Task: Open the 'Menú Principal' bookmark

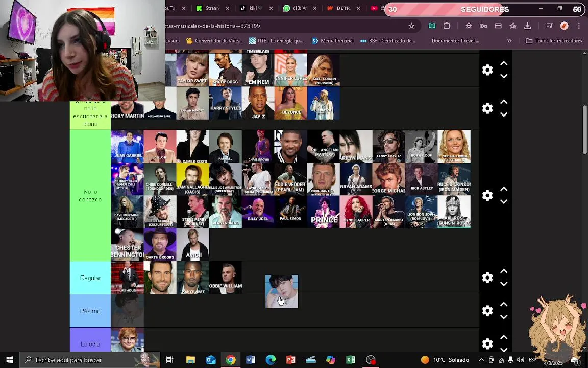Action: 333,40
